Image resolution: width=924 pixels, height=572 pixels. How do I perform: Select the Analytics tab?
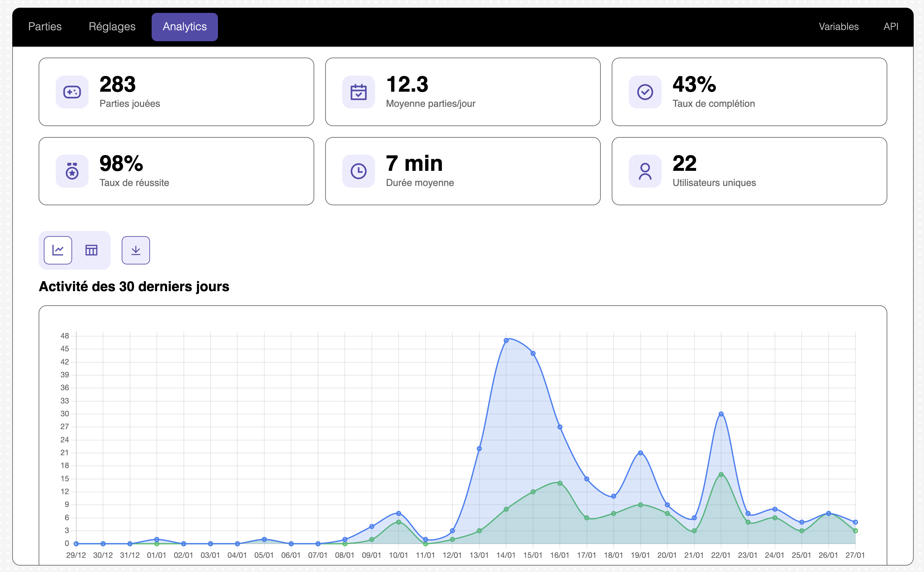184,26
